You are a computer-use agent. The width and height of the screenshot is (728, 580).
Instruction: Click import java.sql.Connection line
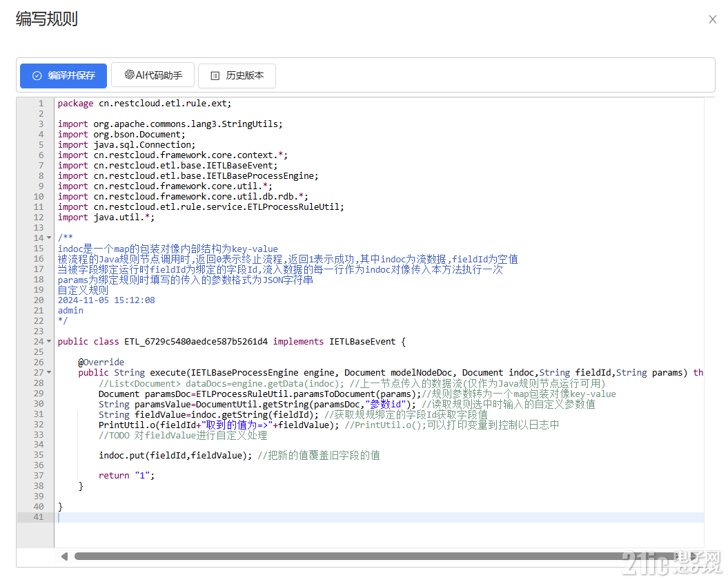click(127, 144)
